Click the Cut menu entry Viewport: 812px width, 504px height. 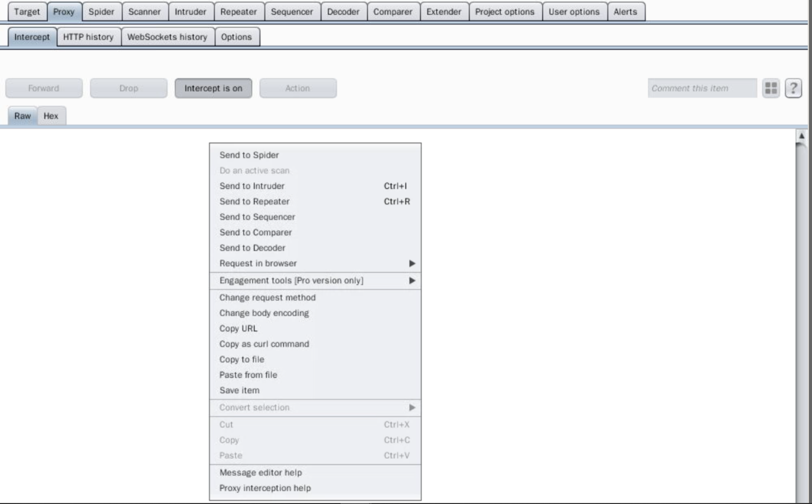[315, 425]
